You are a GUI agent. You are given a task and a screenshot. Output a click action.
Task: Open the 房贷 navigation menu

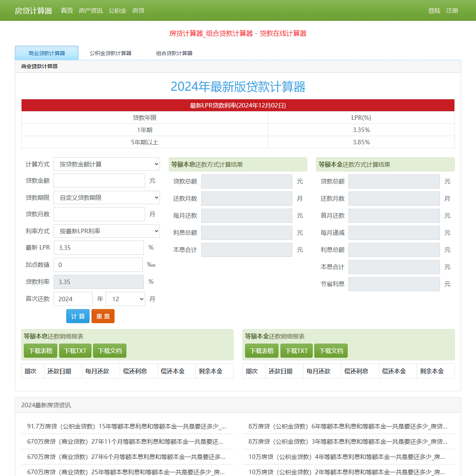[138, 10]
